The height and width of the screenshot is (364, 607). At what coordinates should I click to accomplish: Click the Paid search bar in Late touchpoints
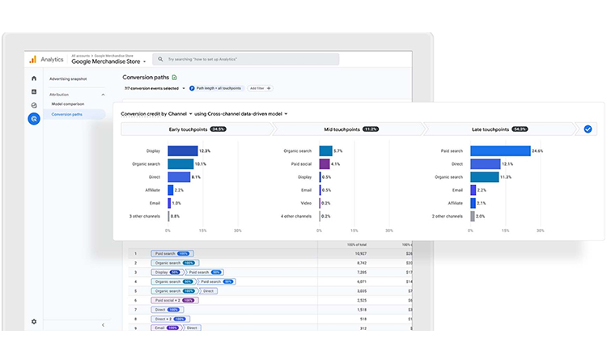coord(499,150)
